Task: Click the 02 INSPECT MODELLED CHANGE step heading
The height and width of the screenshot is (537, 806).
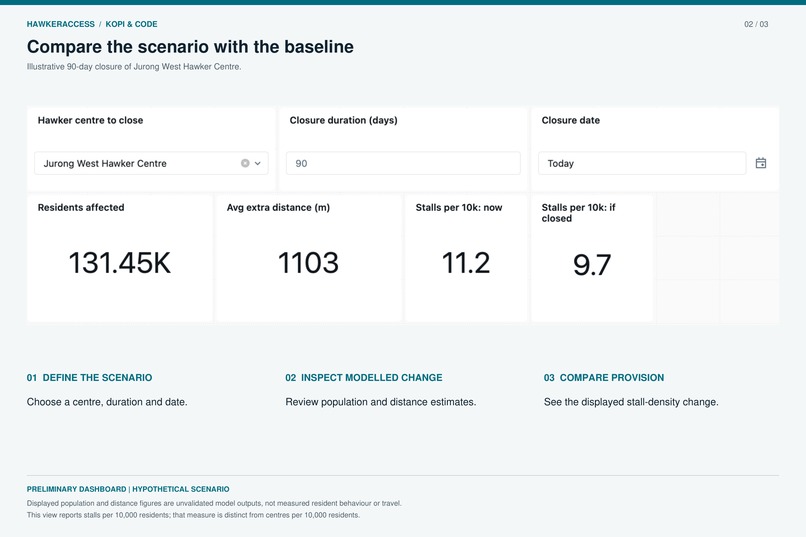Action: click(x=364, y=378)
